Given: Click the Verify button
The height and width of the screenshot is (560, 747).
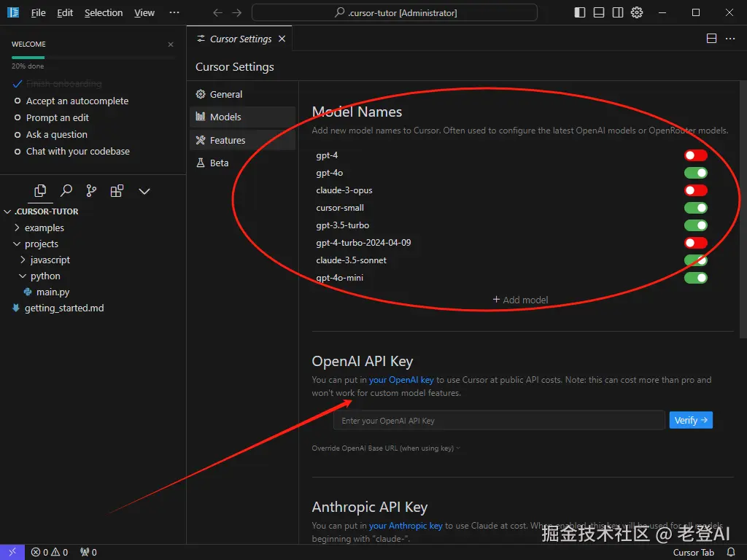Looking at the screenshot, I should (691, 420).
